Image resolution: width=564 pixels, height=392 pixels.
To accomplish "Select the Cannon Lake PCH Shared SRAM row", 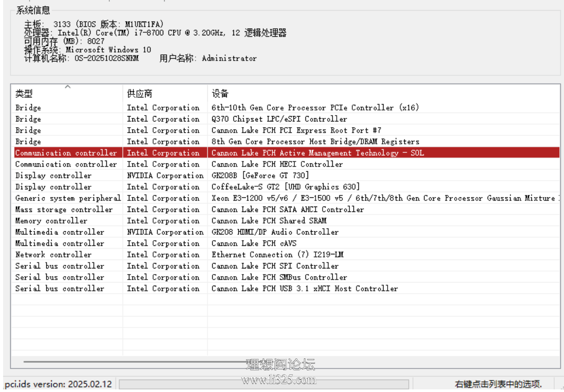I will tap(269, 221).
